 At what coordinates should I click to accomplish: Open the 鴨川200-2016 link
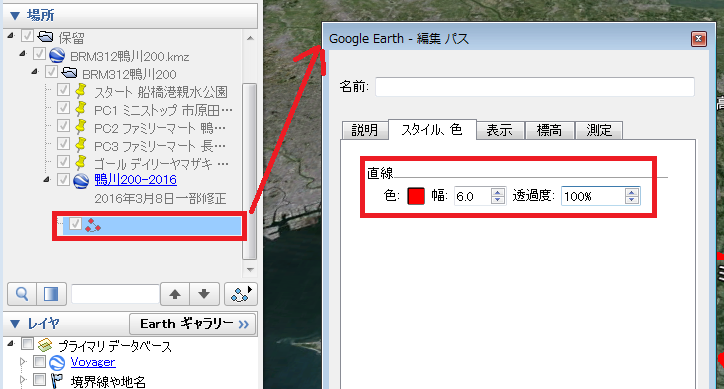tap(136, 179)
